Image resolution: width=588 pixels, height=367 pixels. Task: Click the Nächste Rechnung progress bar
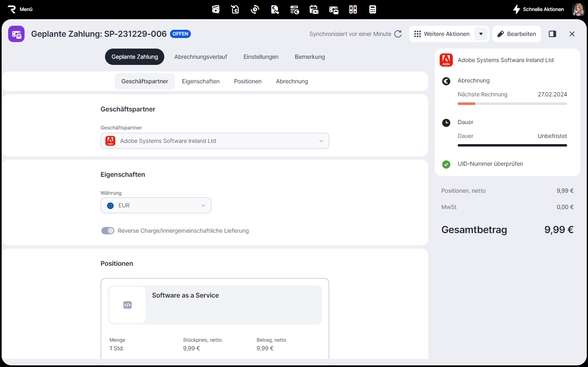pos(512,104)
